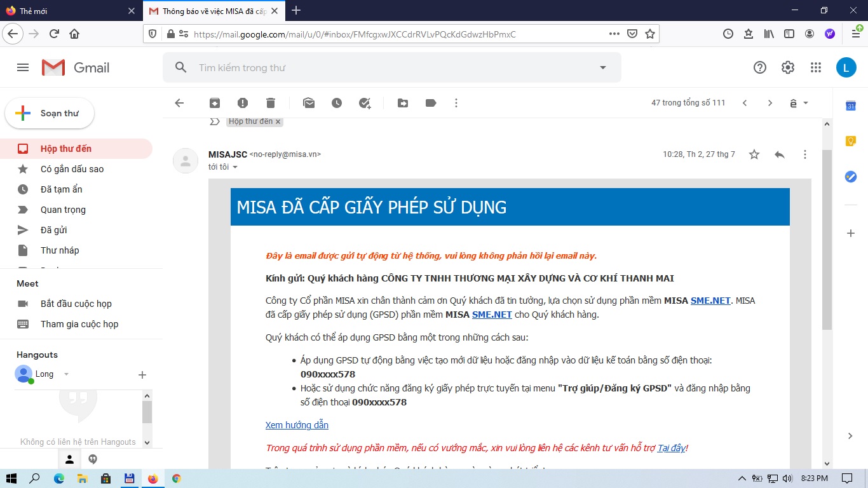Move email to a folder icon
The height and width of the screenshot is (488, 868).
point(403,103)
